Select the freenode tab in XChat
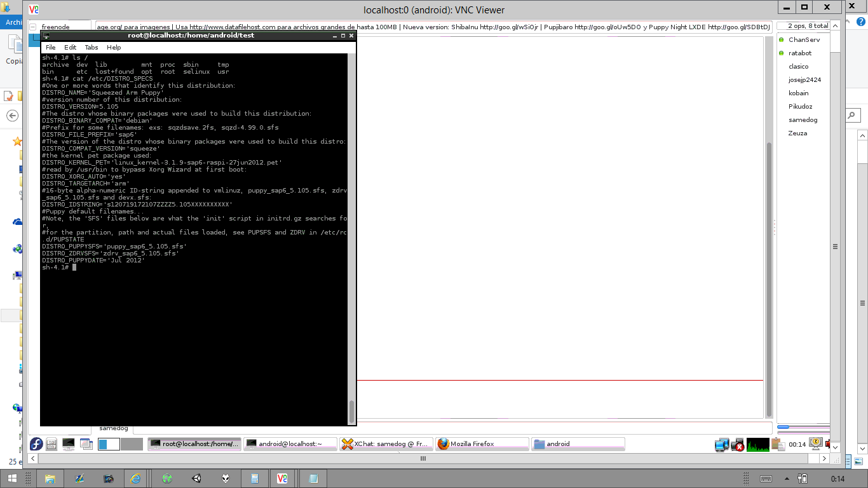868x488 pixels. pos(56,27)
